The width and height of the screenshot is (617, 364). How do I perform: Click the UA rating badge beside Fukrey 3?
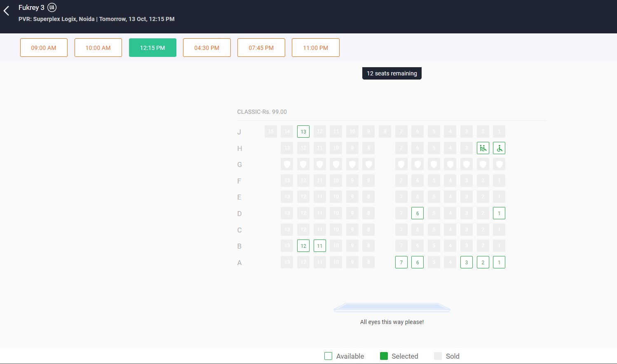52,7
